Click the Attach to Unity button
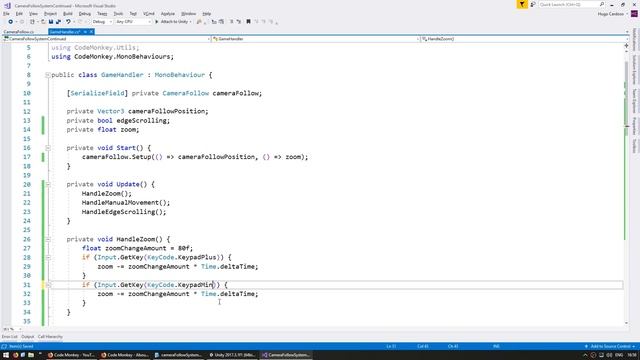640x360 pixels. (x=173, y=22)
